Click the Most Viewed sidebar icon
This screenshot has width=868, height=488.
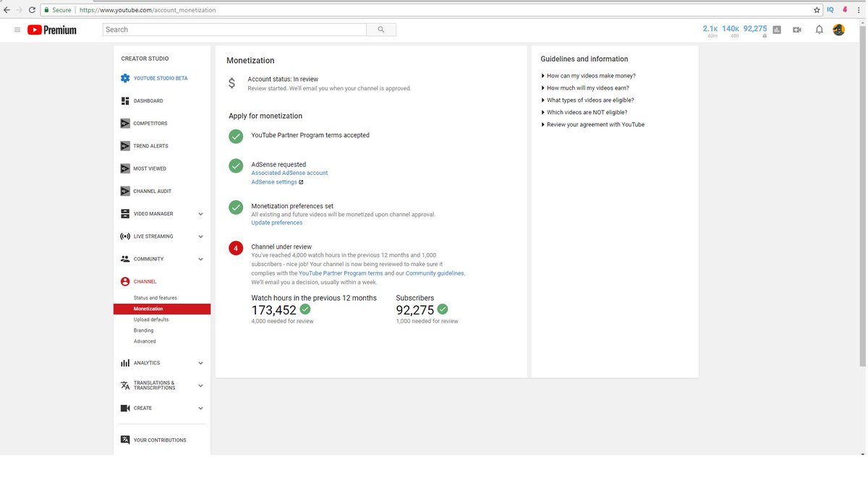point(125,168)
